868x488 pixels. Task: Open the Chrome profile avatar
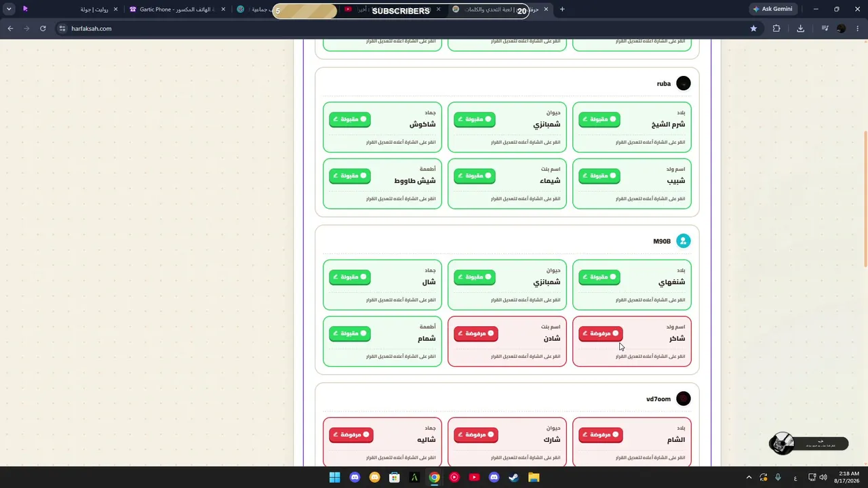[842, 28]
